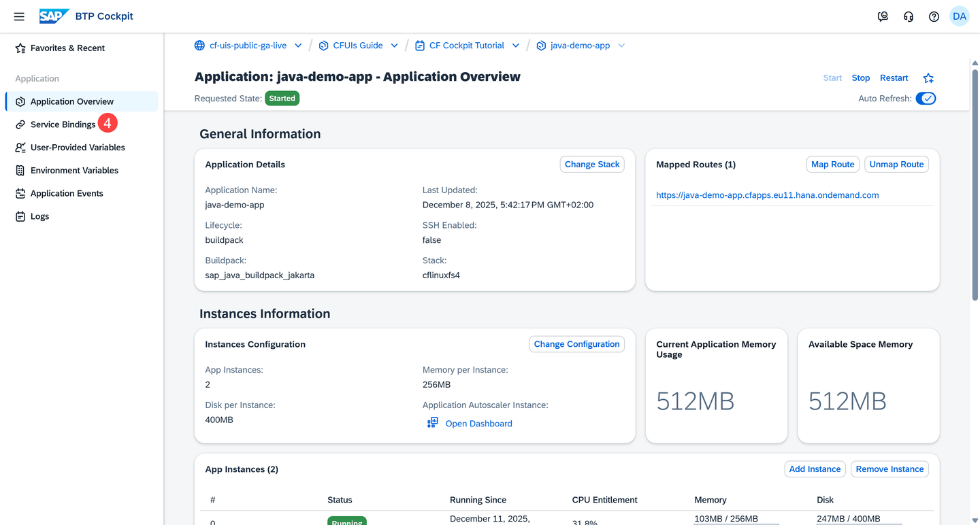Click the scrollbar up arrow
980x525 pixels.
tap(975, 63)
